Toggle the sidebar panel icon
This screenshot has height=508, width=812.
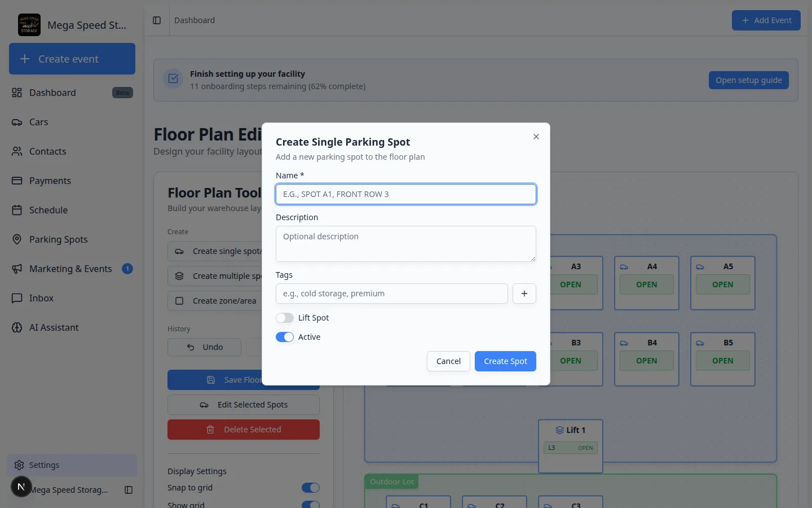click(157, 20)
